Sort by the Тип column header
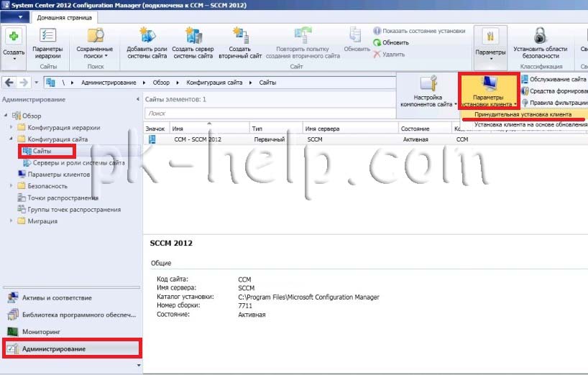The width and height of the screenshot is (588, 375). pyautogui.click(x=276, y=128)
